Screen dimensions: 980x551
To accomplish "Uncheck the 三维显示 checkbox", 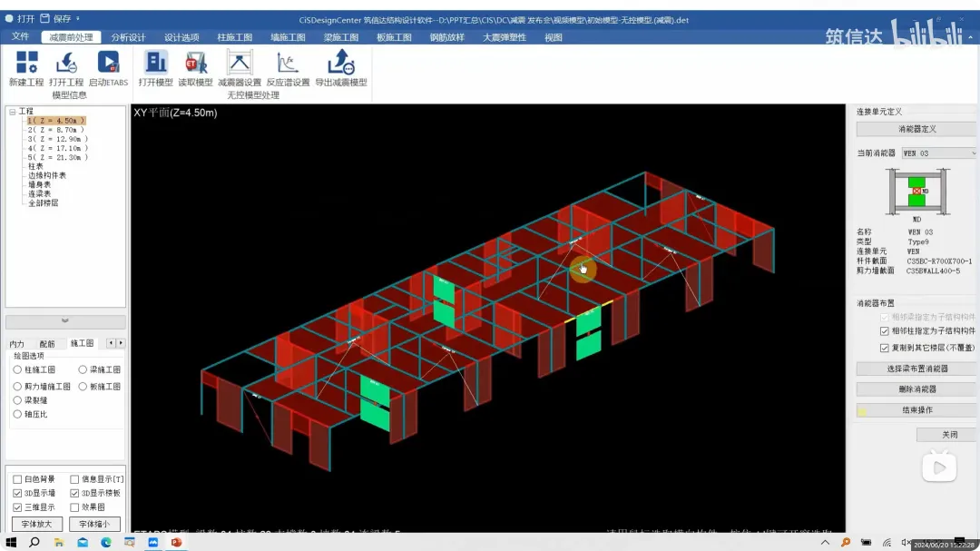I will 17,507.
